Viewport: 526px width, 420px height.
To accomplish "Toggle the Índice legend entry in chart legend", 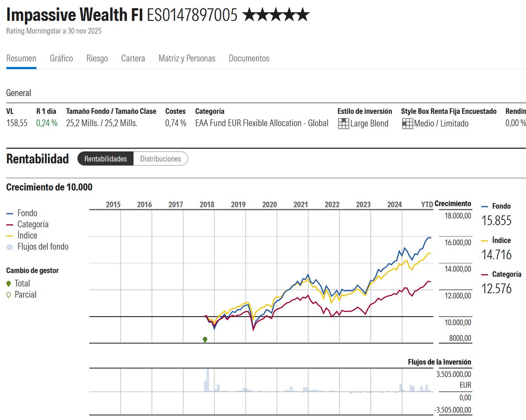I will (x=22, y=235).
